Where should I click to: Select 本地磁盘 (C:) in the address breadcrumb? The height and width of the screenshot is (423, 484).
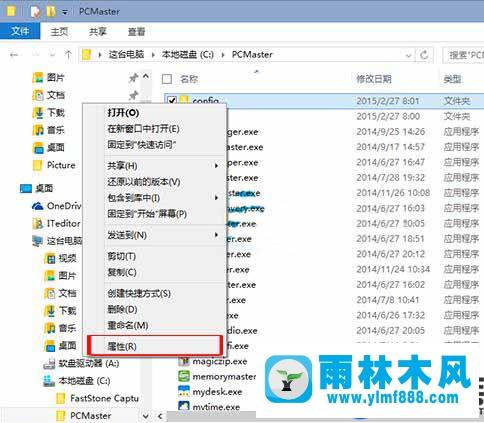pos(188,54)
